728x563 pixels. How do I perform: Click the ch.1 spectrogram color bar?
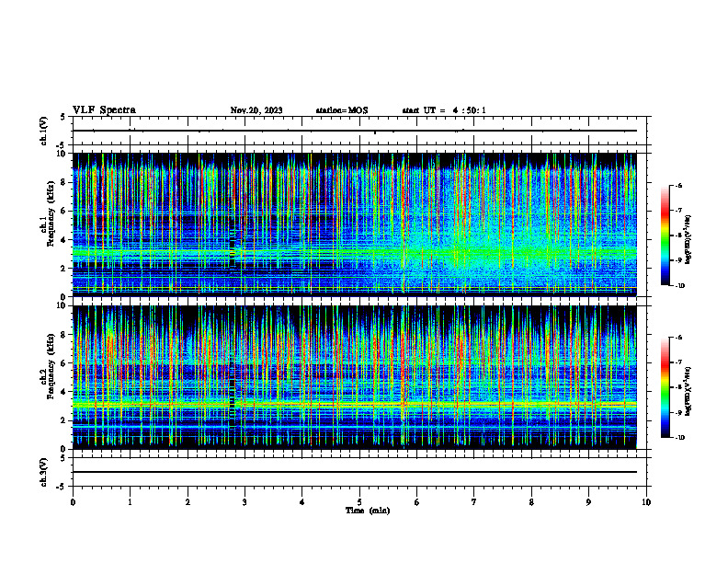pyautogui.click(x=665, y=236)
